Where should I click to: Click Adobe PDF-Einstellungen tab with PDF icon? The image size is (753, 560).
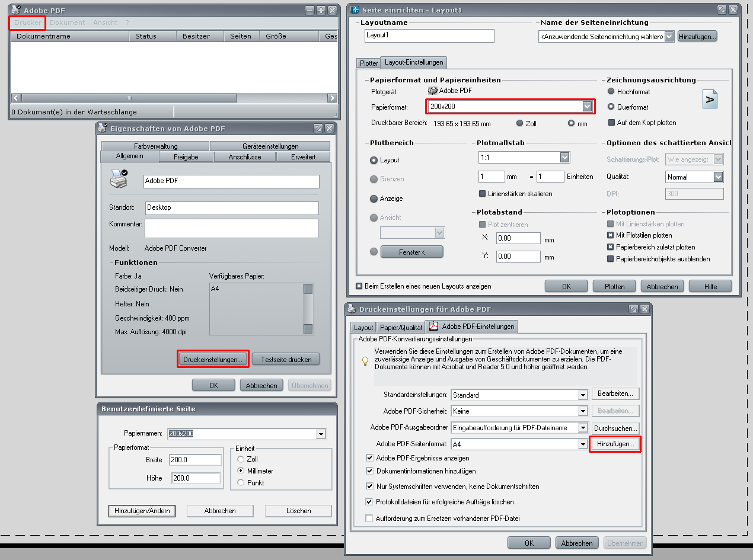pyautogui.click(x=471, y=326)
